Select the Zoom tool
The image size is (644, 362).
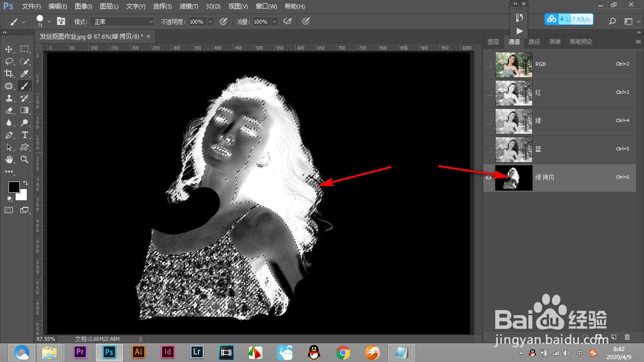(x=25, y=159)
